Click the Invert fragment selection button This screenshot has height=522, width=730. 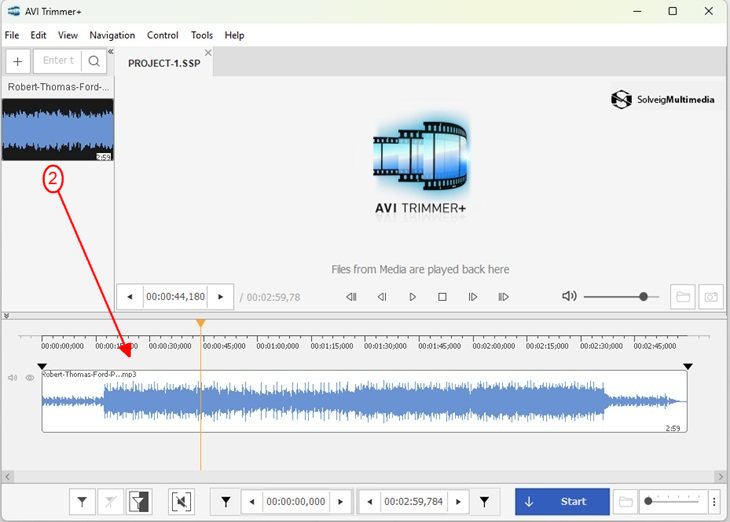pyautogui.click(x=139, y=502)
